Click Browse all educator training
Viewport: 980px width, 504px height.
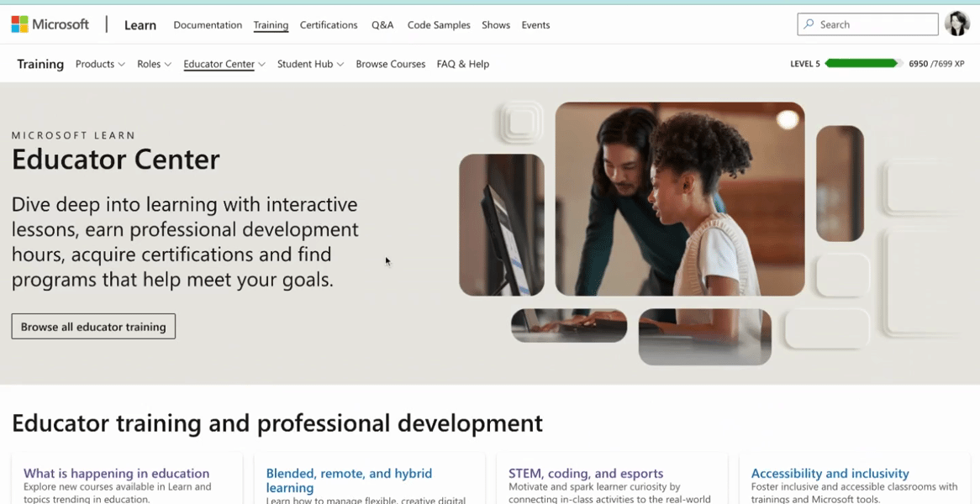pyautogui.click(x=92, y=326)
